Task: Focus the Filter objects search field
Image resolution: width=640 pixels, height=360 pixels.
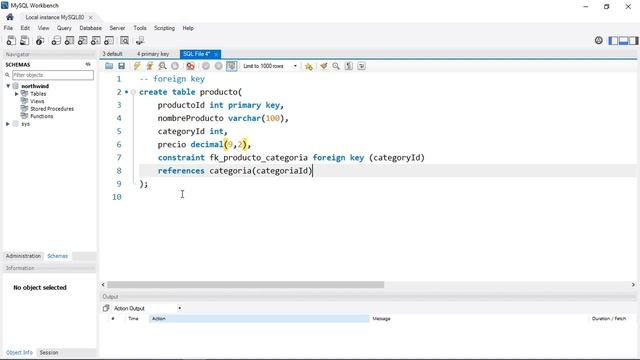Action: (x=53, y=75)
